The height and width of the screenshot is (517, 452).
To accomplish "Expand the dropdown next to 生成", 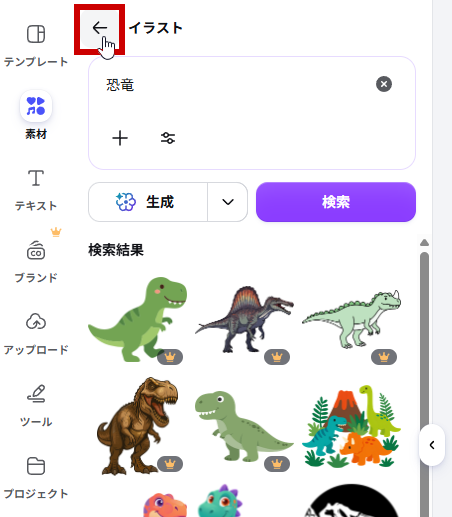I will point(228,202).
